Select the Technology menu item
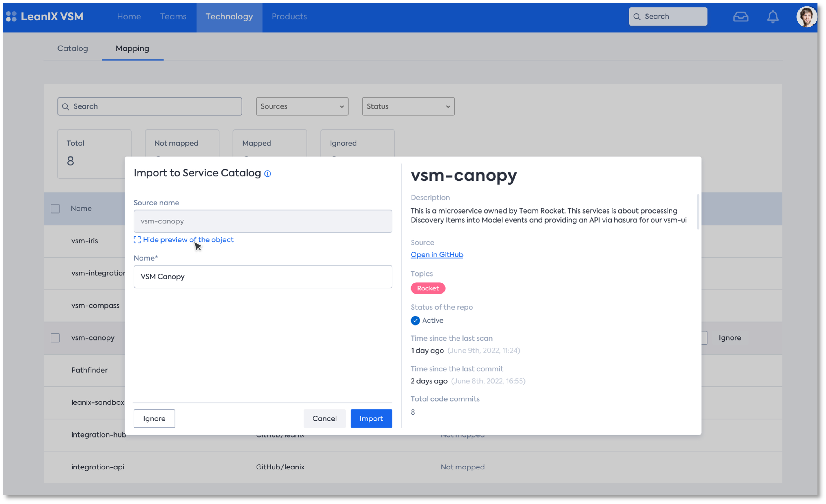 [x=229, y=17]
